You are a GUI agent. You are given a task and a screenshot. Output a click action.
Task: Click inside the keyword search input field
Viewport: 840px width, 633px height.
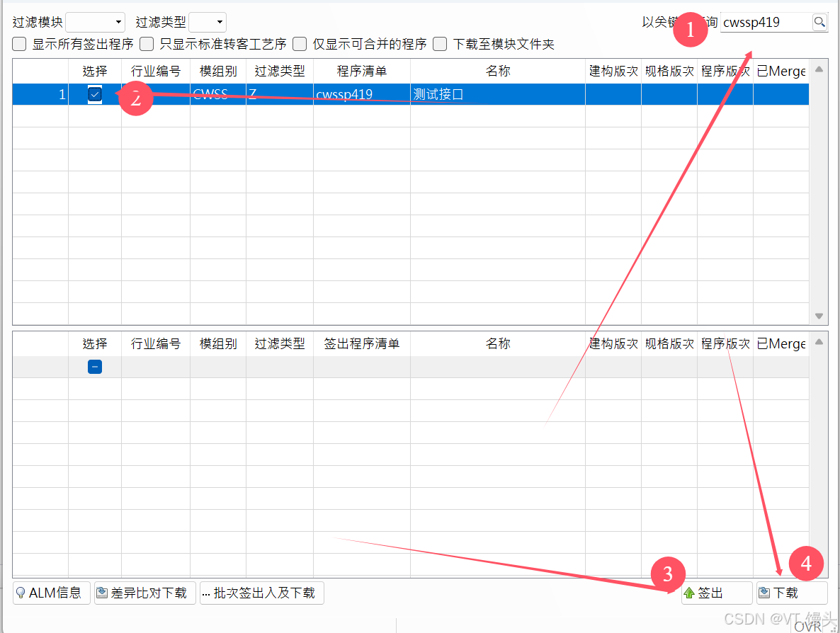pos(765,22)
